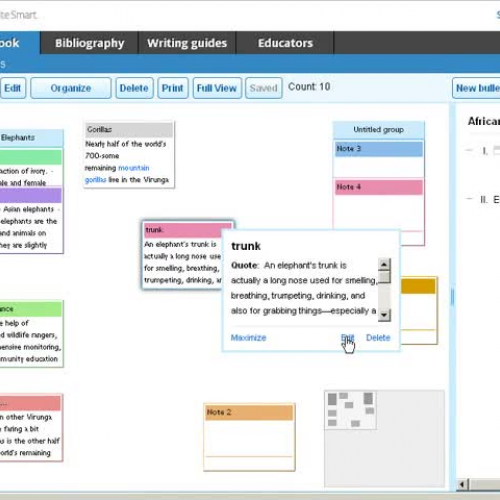Click the Saved button

[264, 88]
